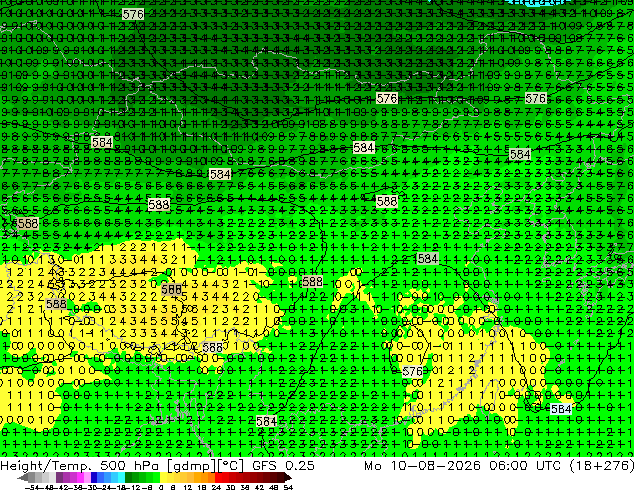
Task: Click the dark purple legend swatch
Action: pyautogui.click(x=59, y=477)
